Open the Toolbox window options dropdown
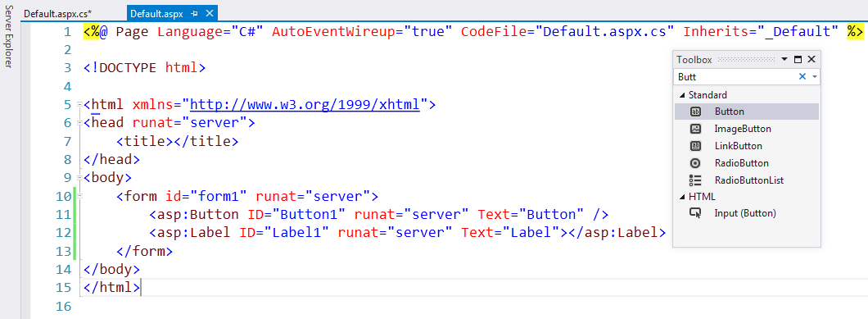Viewport: 868px width, 319px height. click(784, 59)
